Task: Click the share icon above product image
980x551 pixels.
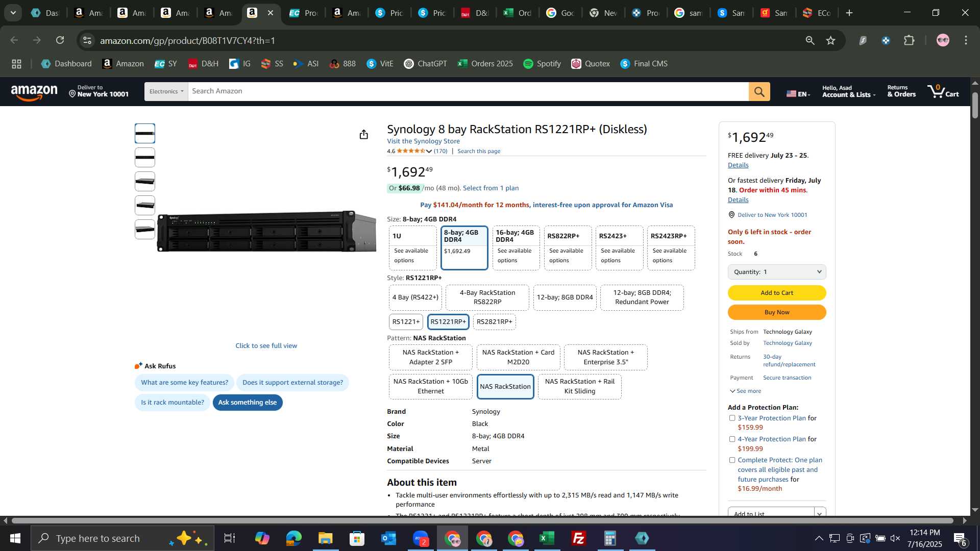Action: (x=363, y=134)
